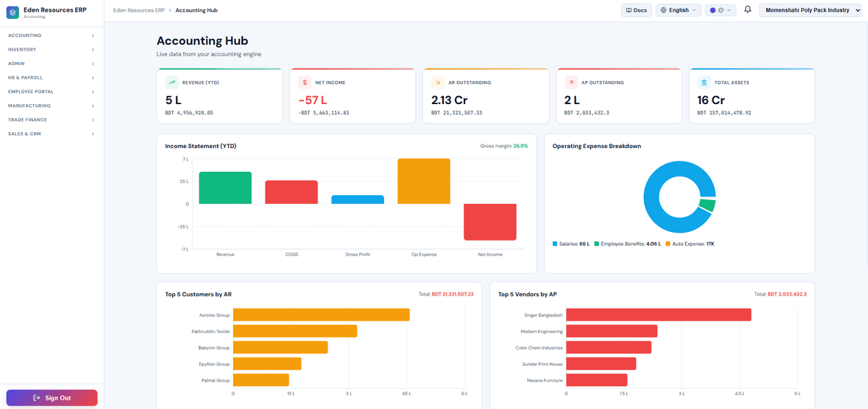Image resolution: width=868 pixels, height=409 pixels.
Task: Click the Accounting Hub breadcrumb
Action: (x=197, y=10)
